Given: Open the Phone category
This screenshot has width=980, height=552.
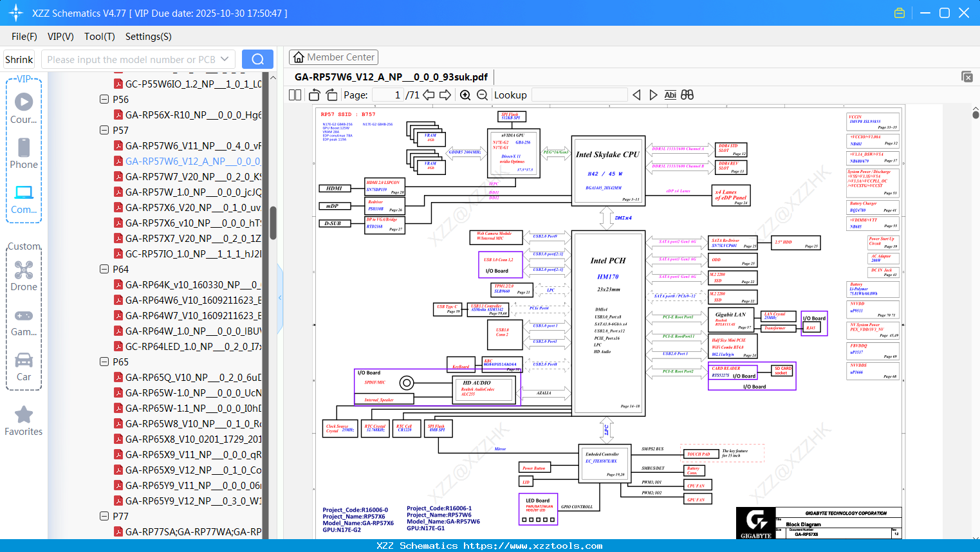Looking at the screenshot, I should point(24,153).
